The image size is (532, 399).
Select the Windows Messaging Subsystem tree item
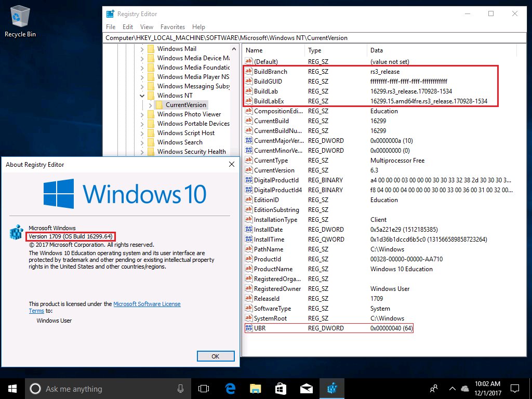[193, 86]
